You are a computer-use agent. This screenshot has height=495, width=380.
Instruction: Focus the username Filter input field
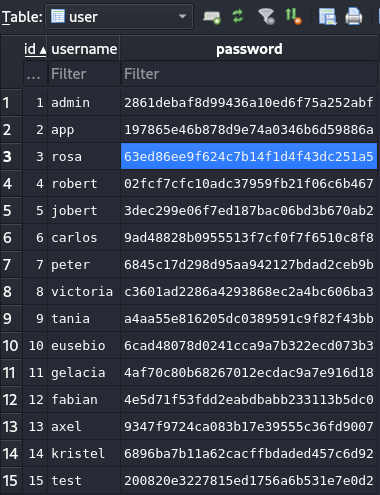(84, 74)
